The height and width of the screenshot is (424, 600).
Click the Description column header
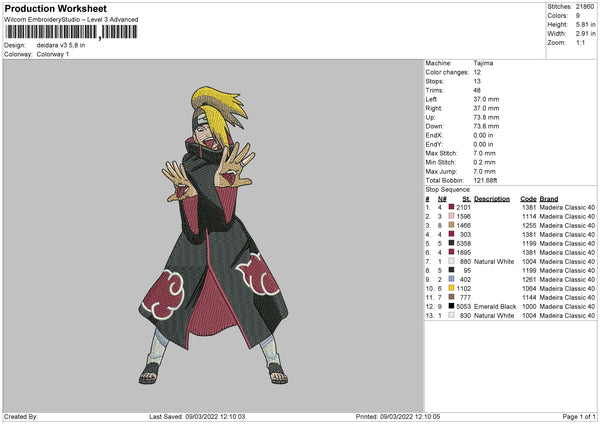[x=491, y=198]
